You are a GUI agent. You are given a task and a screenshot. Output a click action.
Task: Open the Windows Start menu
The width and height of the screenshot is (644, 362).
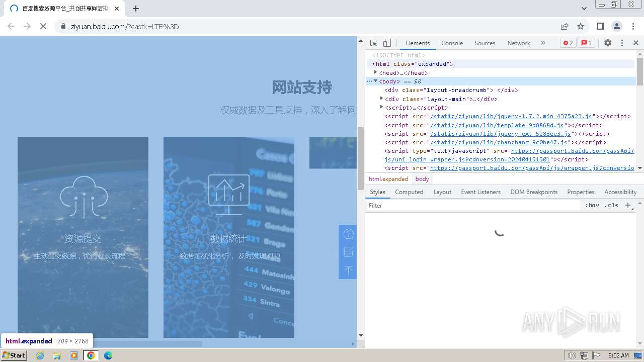pyautogui.click(x=14, y=355)
